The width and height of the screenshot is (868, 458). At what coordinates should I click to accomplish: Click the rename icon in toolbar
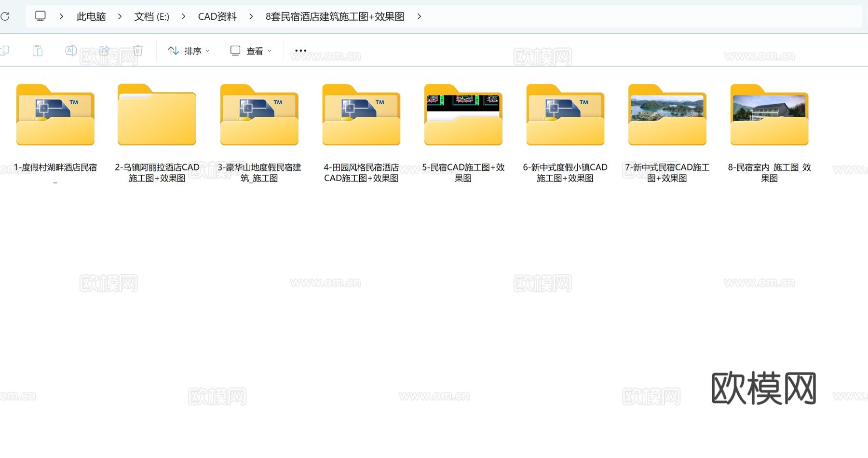tap(71, 50)
